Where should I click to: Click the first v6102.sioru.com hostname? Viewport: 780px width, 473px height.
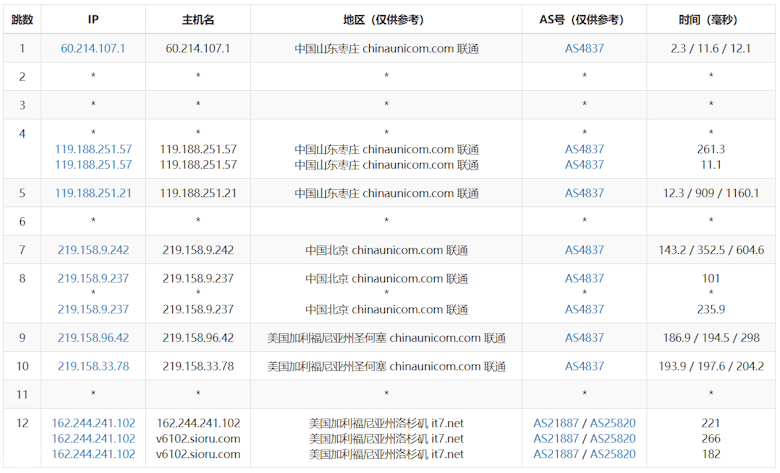coord(198,438)
